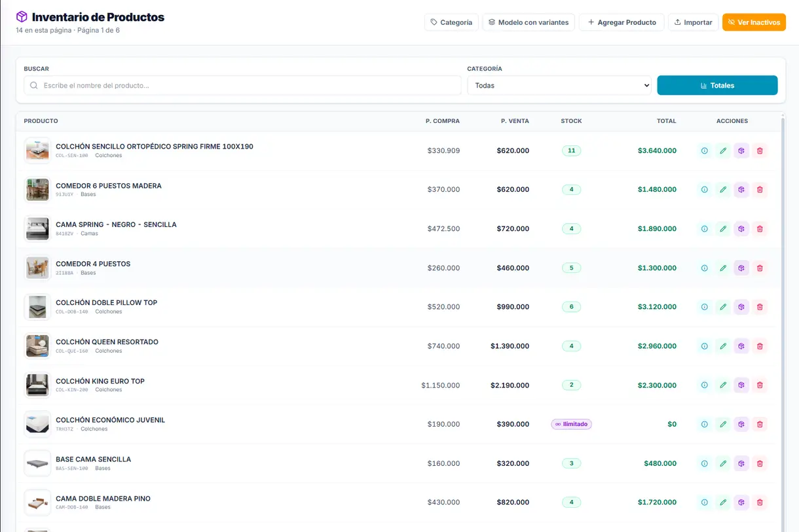
Task: Focus the product name search field
Action: click(242, 86)
